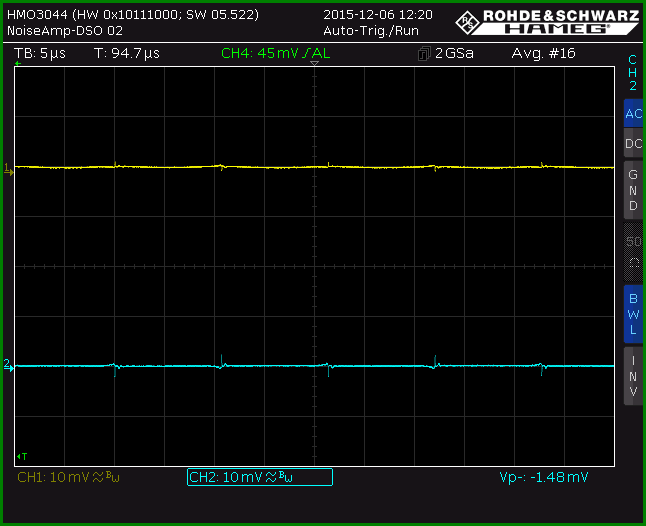The height and width of the screenshot is (526, 646).
Task: Click the green arrow at grid top-left
Action: click(18, 63)
